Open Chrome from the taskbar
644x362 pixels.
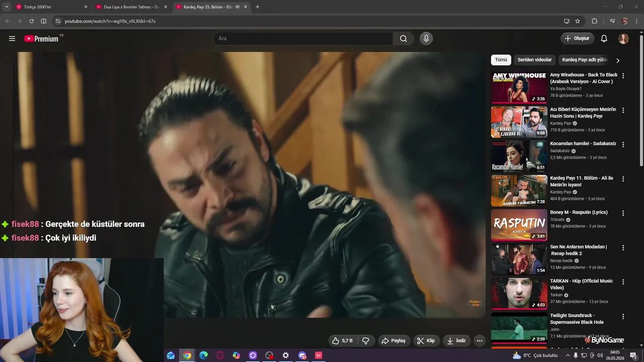pyautogui.click(x=187, y=355)
